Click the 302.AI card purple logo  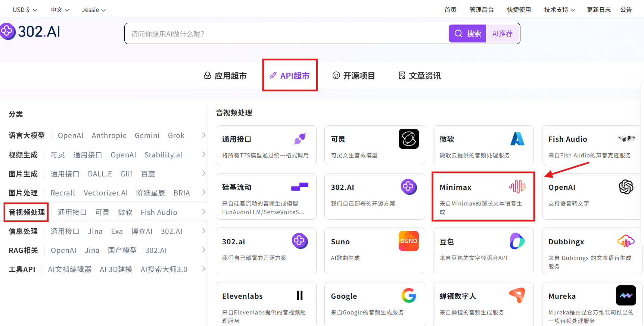(x=409, y=186)
